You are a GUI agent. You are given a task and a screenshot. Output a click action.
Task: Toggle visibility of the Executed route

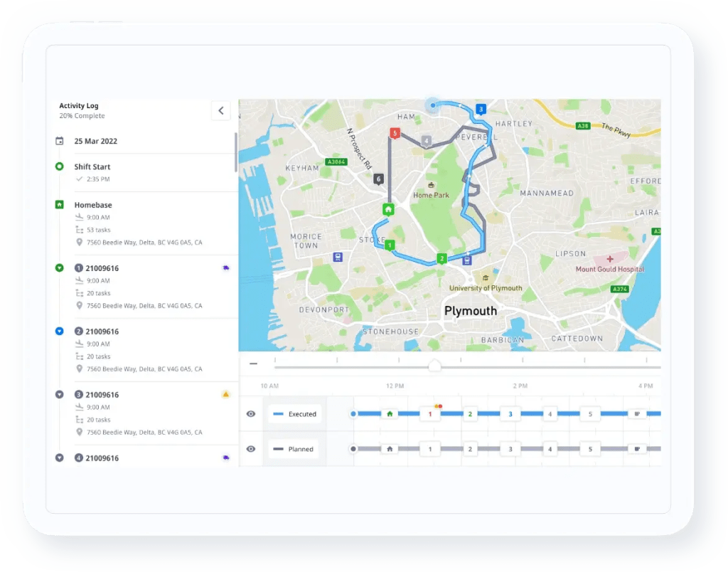click(250, 413)
